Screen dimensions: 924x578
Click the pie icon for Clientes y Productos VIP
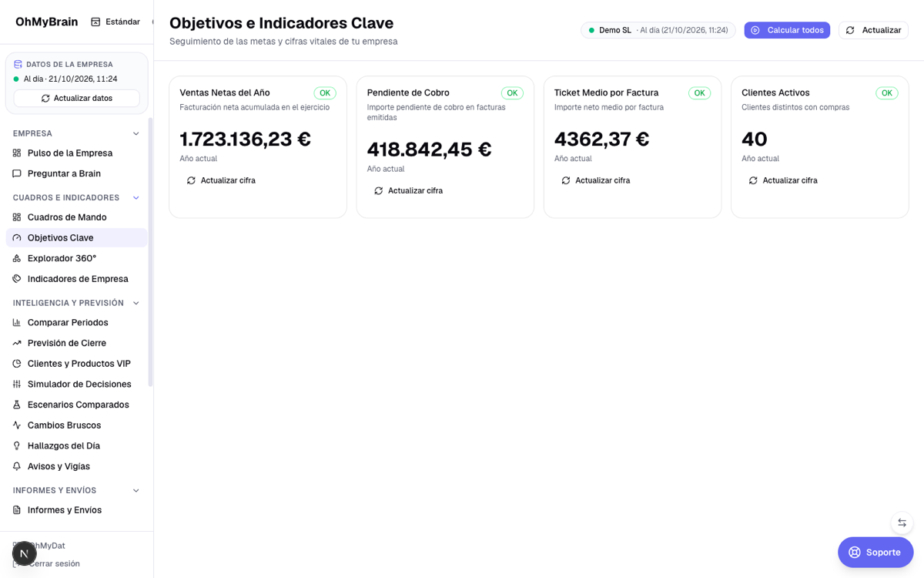point(17,364)
